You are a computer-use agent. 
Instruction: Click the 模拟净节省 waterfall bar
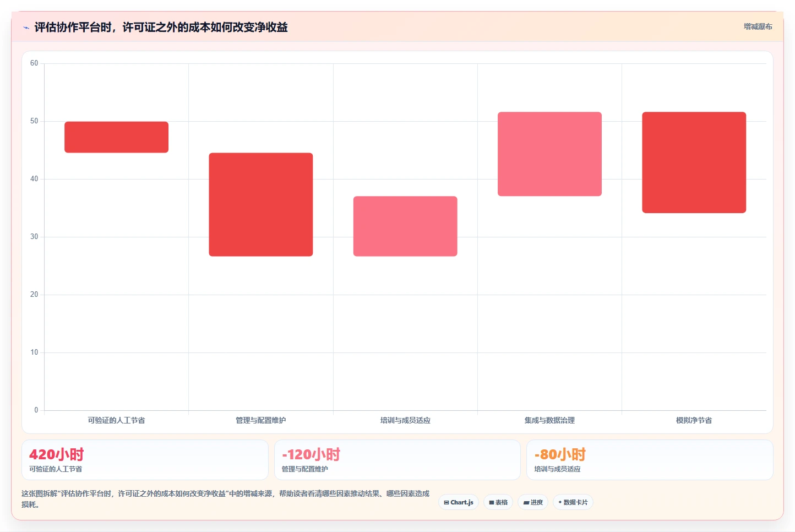click(694, 162)
